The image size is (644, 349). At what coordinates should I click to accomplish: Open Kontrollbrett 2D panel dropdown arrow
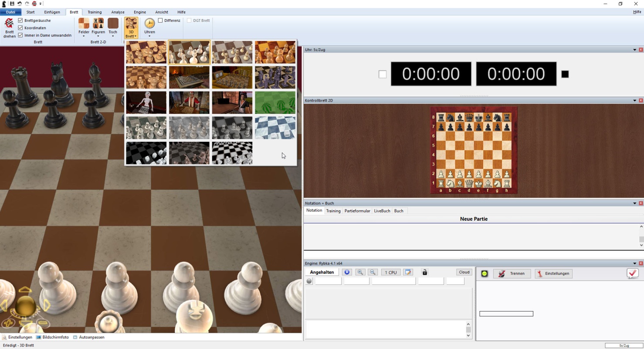point(635,100)
